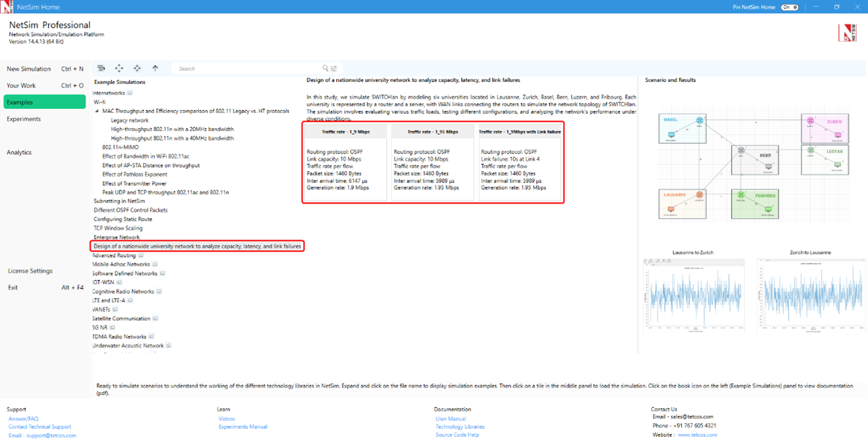Open the Satellite Communication book icon

pos(155,319)
